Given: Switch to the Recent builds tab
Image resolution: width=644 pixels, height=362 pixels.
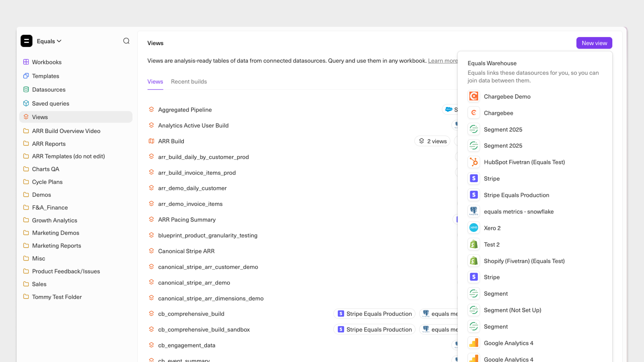Looking at the screenshot, I should click(189, 82).
